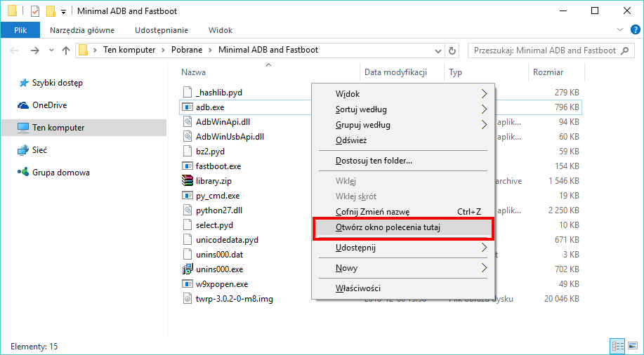
Task: Click the Grupa domowa icon in sidebar
Action: 23,173
